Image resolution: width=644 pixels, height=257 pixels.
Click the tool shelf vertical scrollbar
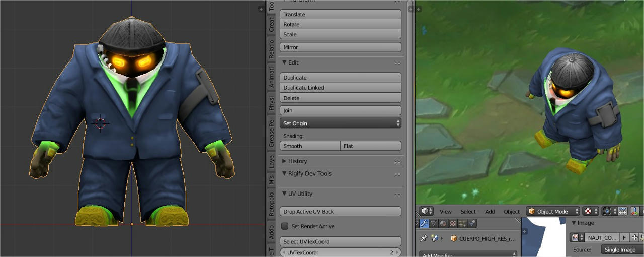click(409, 128)
